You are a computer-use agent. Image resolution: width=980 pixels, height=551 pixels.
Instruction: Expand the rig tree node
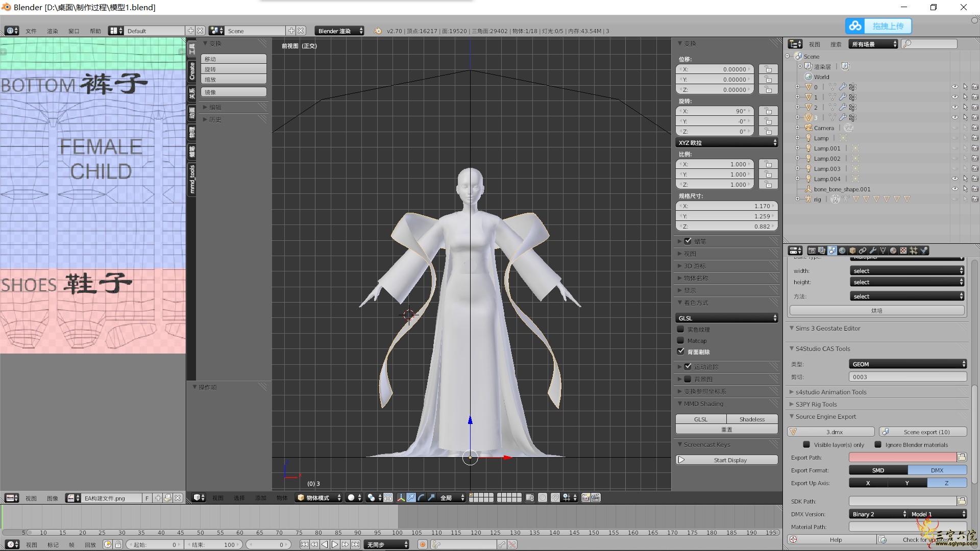coord(797,199)
